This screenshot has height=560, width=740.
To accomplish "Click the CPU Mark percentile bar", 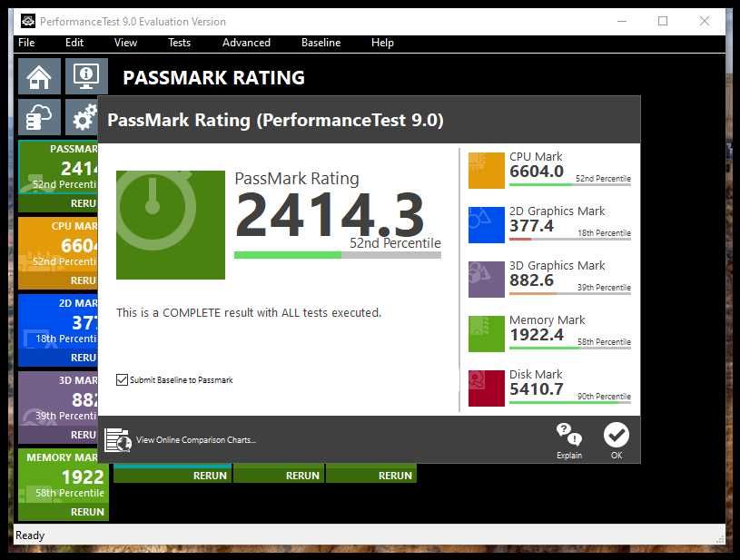I will (x=570, y=185).
